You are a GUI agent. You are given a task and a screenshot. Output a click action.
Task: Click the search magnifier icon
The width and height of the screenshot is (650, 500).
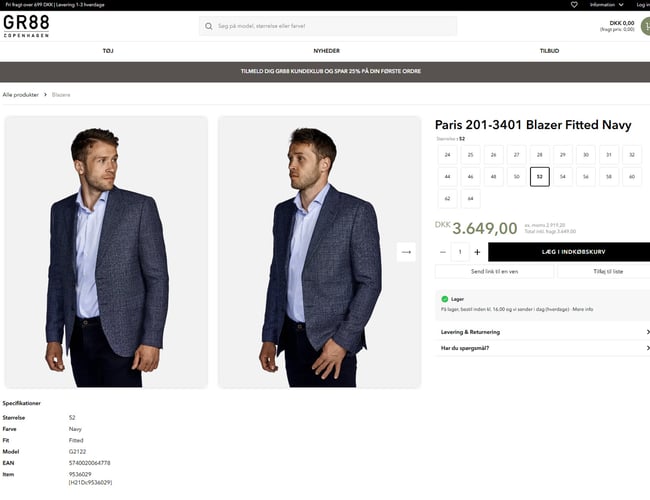click(x=209, y=26)
